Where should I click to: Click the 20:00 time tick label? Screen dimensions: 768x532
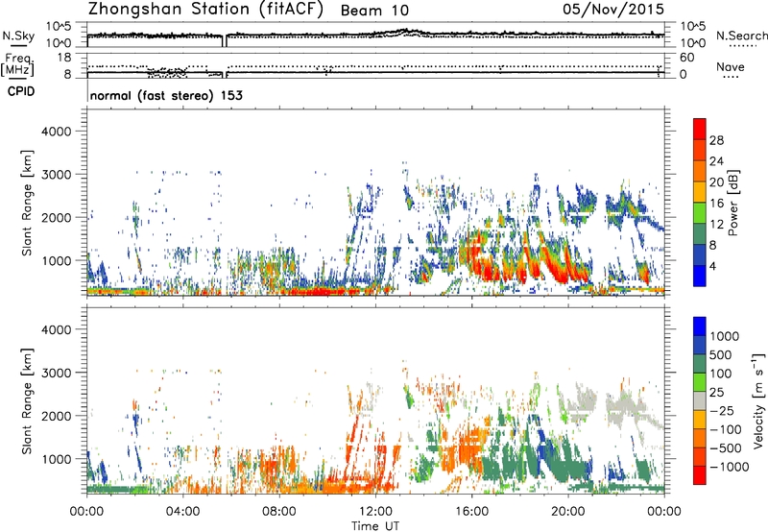567,512
